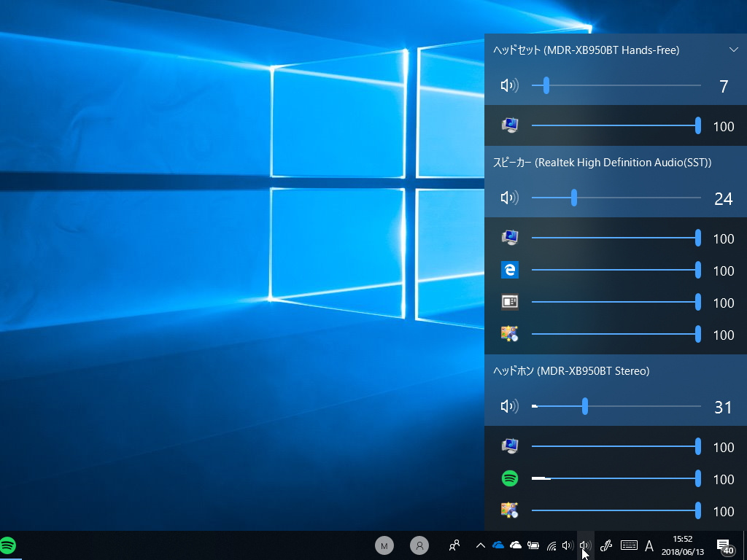The image size is (747, 560).
Task: Open the hidden icons arrow in the taskbar
Action: pos(480,544)
